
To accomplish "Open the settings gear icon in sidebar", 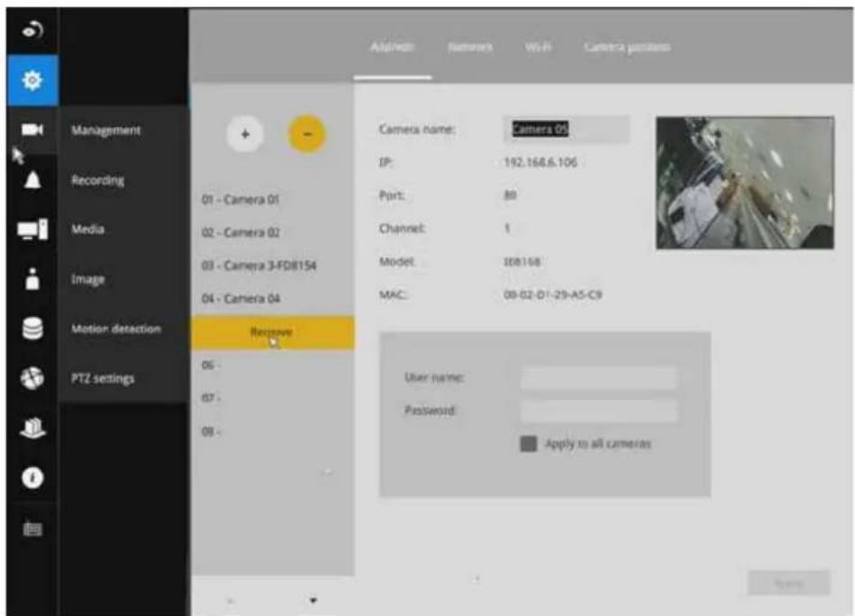I will tap(32, 81).
